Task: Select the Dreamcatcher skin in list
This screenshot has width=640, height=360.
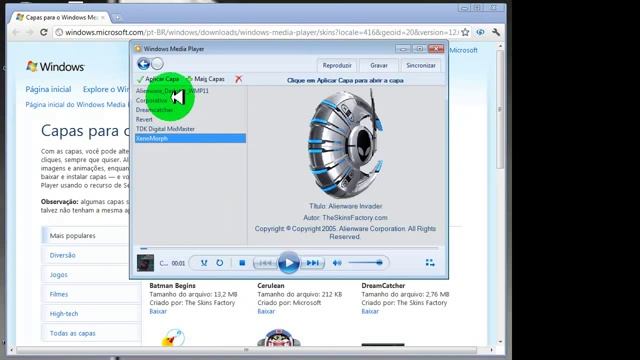Action: pos(154,110)
